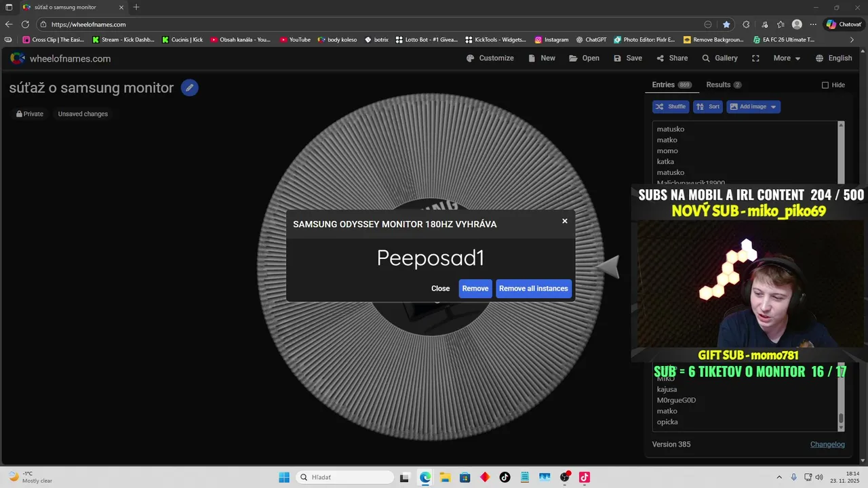Open the Stream - Kick Dashboard bookmark
868x488 pixels.
pos(123,40)
